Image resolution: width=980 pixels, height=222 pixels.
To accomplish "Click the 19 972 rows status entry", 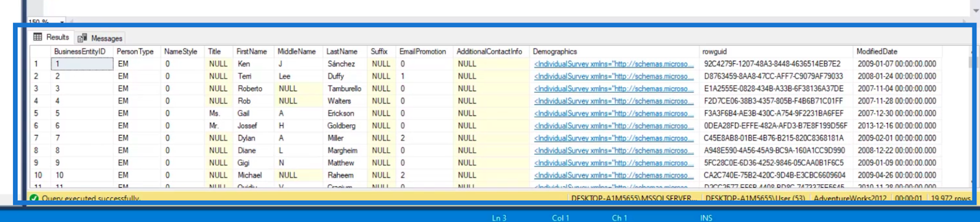I will (x=951, y=199).
